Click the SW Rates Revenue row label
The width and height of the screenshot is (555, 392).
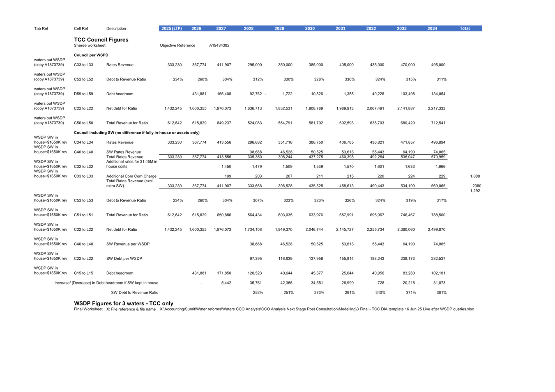[x=124, y=152]
